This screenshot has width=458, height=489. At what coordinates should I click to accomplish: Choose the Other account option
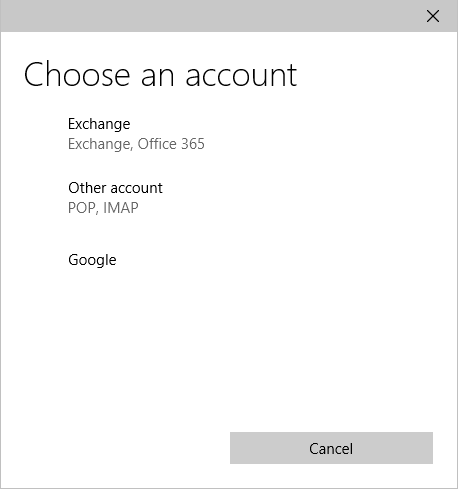coord(229,198)
